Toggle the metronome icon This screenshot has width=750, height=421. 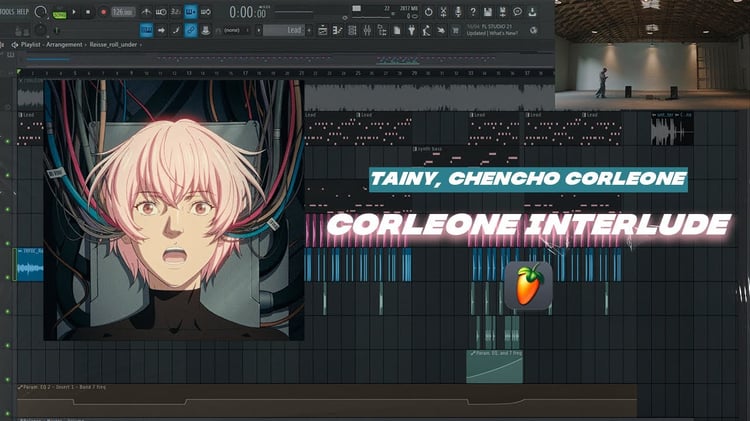(x=146, y=11)
